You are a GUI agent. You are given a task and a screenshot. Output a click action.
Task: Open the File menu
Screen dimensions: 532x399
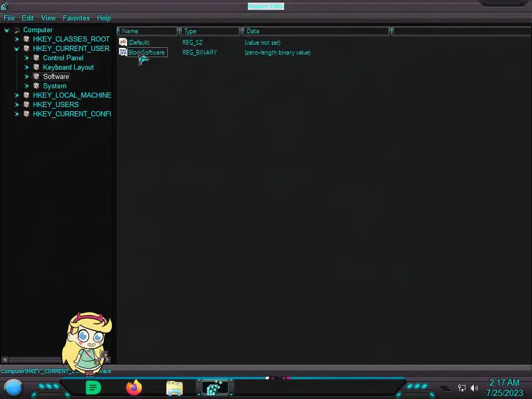click(x=9, y=18)
